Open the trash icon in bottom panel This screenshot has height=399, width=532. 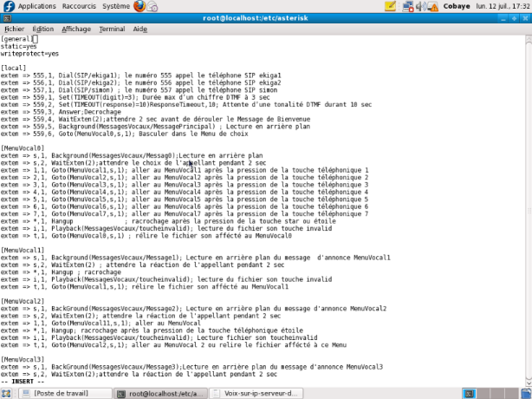pos(526,394)
